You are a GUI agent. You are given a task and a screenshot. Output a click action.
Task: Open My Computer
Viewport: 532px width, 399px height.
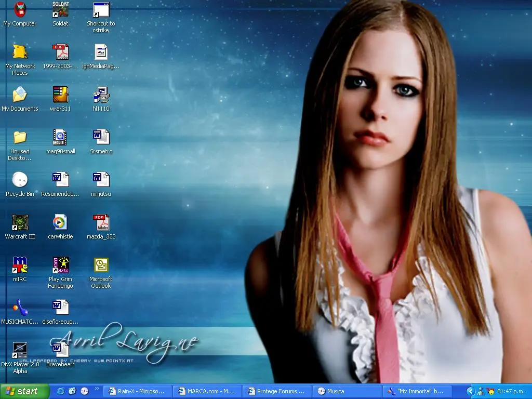[20, 14]
